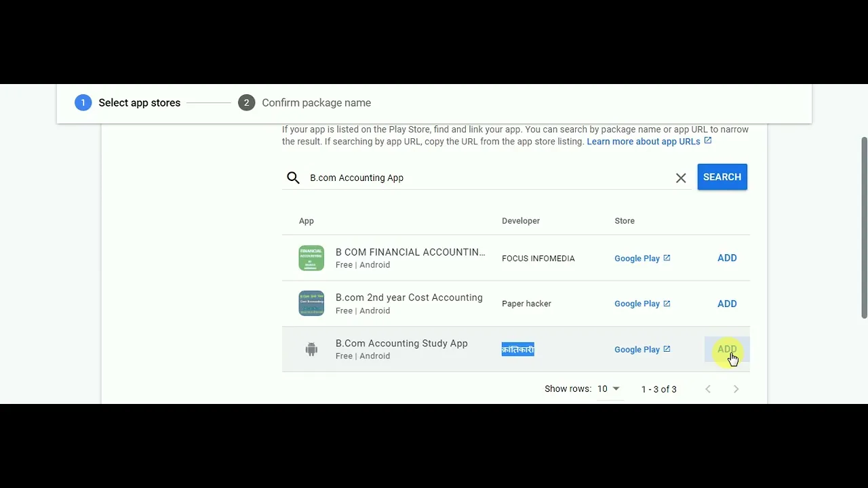The width and height of the screenshot is (868, 488).
Task: Select step 1 Select app stores
Action: click(x=127, y=103)
